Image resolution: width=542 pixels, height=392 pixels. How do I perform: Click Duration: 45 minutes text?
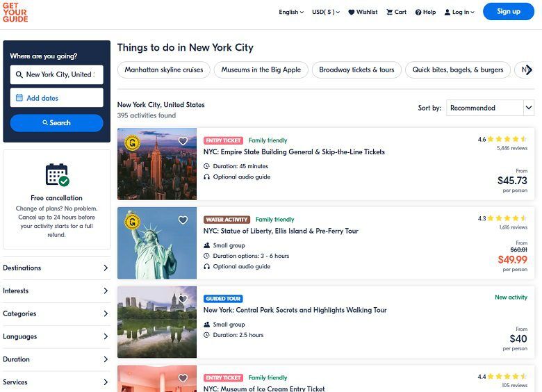point(240,166)
